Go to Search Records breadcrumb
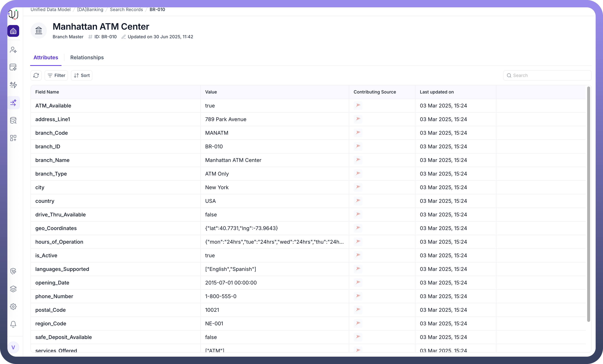The image size is (603, 364). [x=126, y=10]
